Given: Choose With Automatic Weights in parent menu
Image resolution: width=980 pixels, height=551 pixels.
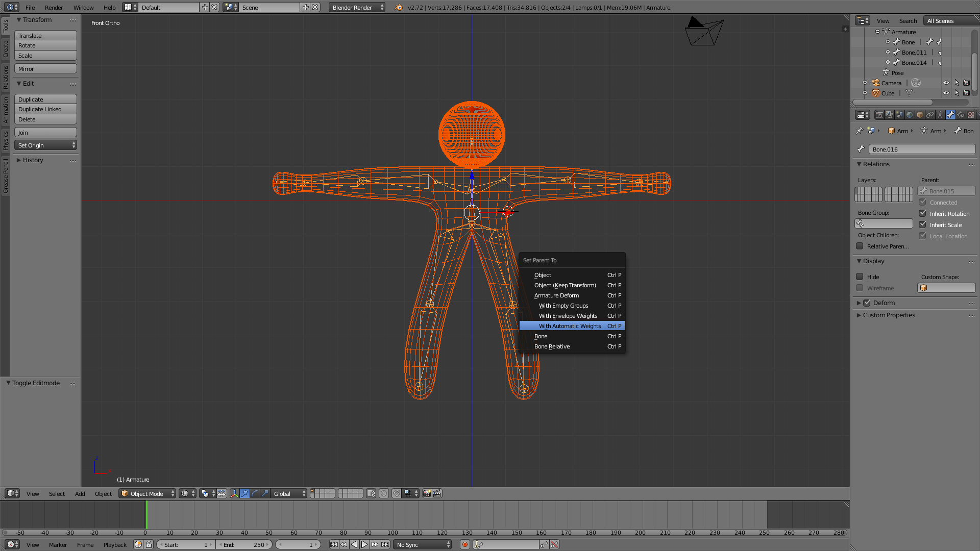Looking at the screenshot, I should point(570,326).
